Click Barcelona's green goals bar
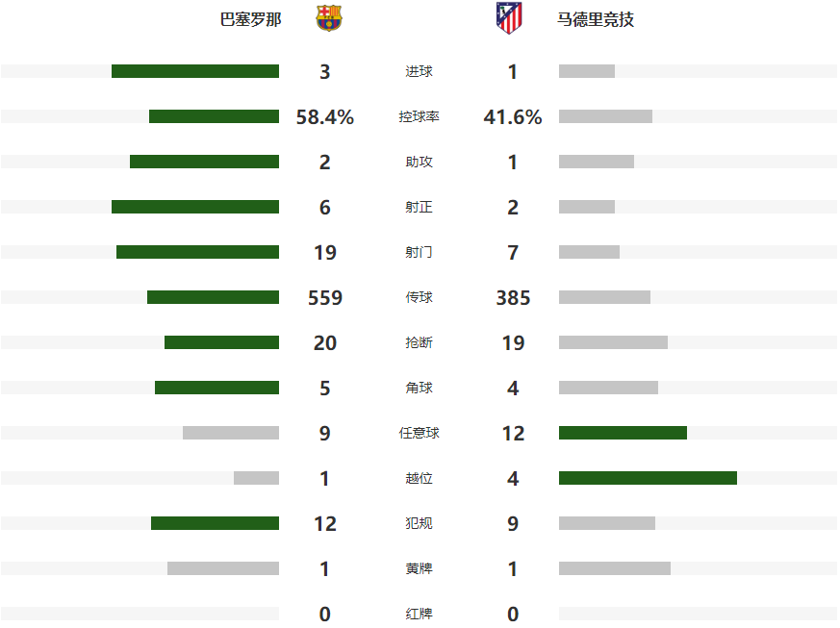Viewport: 840px width, 628px height. pyautogui.click(x=195, y=71)
